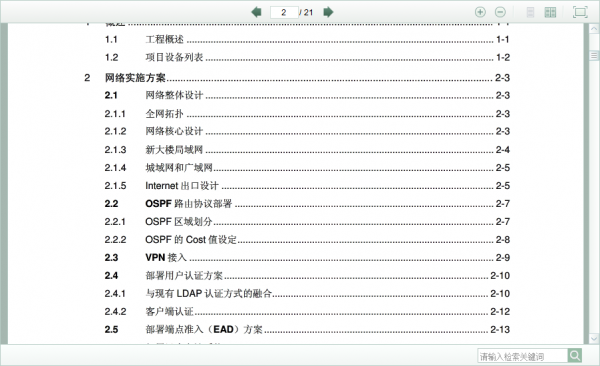Viewport: 600px width, 366px height.
Task: Click scrollbar down arrow
Action: pyautogui.click(x=593, y=338)
